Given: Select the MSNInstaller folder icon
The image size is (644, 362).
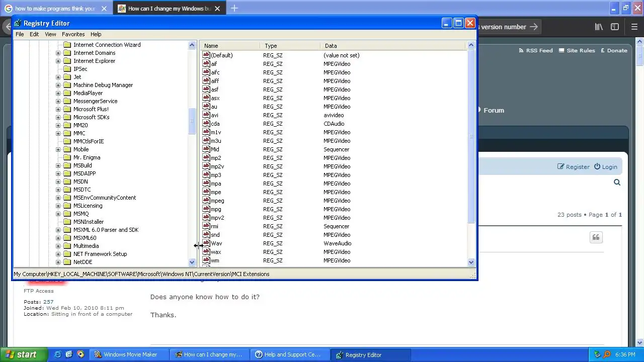Looking at the screenshot, I should [x=67, y=222].
